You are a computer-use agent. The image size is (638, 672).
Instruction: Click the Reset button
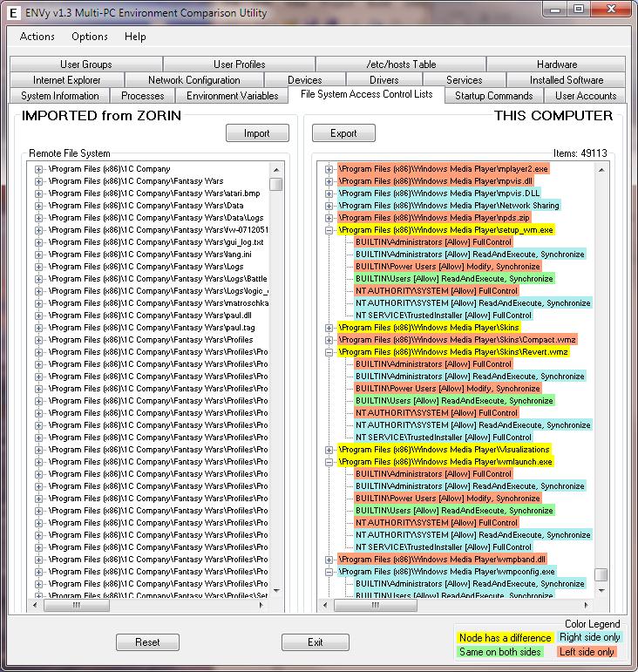pos(147,642)
